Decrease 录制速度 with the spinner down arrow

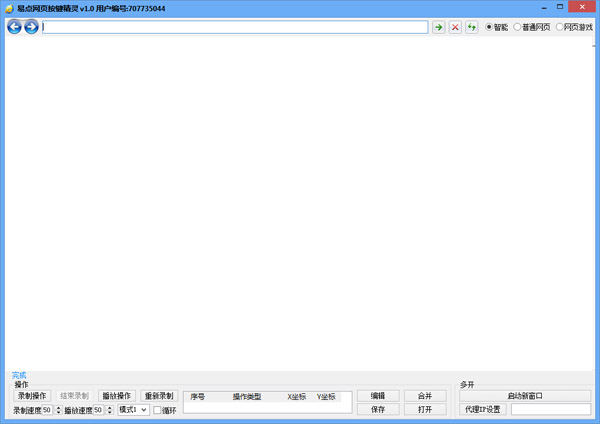pos(58,412)
